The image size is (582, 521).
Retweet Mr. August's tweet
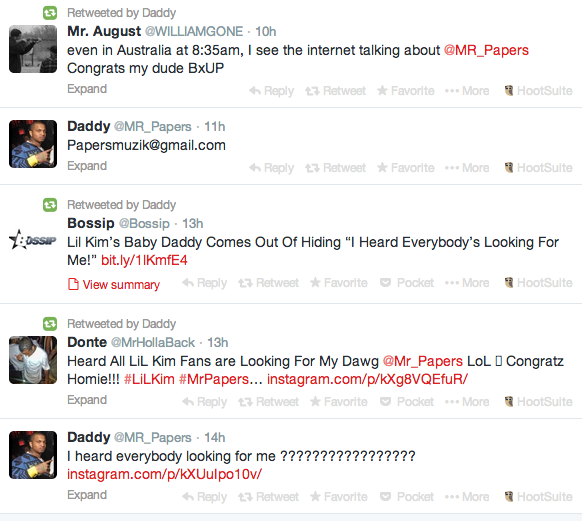click(x=335, y=91)
